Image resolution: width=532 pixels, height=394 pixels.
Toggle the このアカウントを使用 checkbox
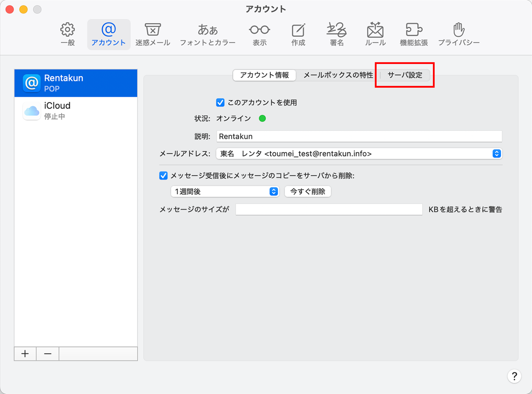click(x=220, y=103)
